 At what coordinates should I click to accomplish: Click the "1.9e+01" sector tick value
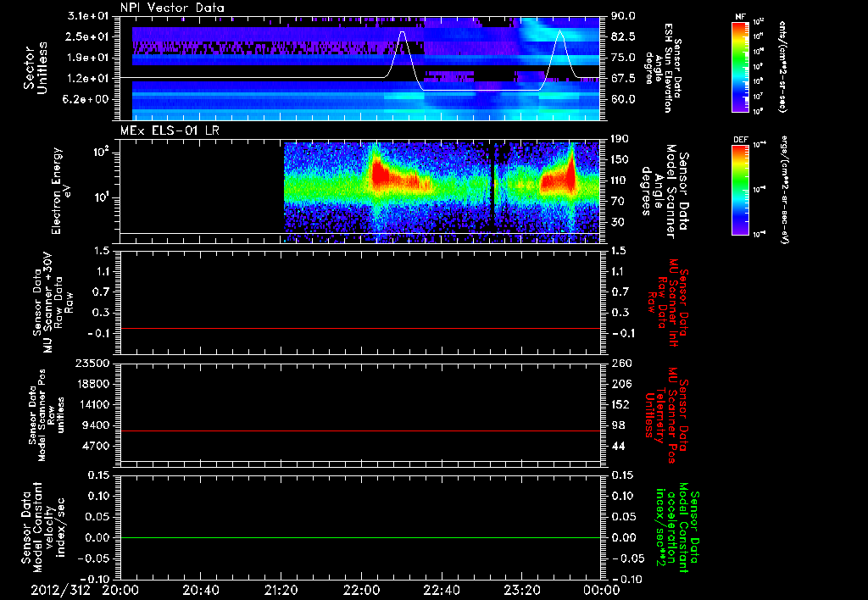point(88,58)
